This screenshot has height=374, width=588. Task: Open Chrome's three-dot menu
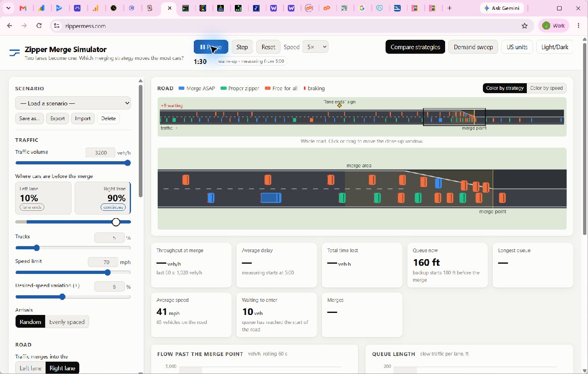(579, 26)
